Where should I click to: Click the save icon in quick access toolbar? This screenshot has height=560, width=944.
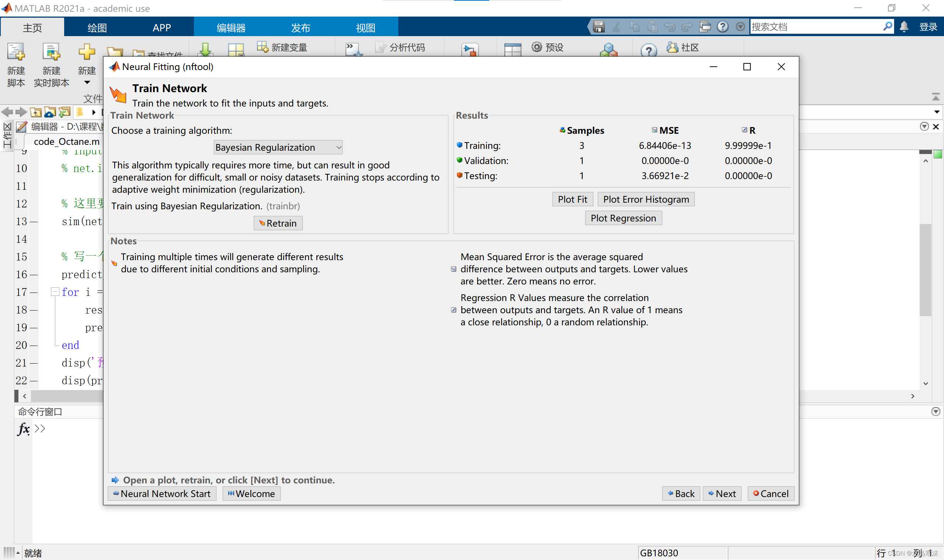click(598, 27)
